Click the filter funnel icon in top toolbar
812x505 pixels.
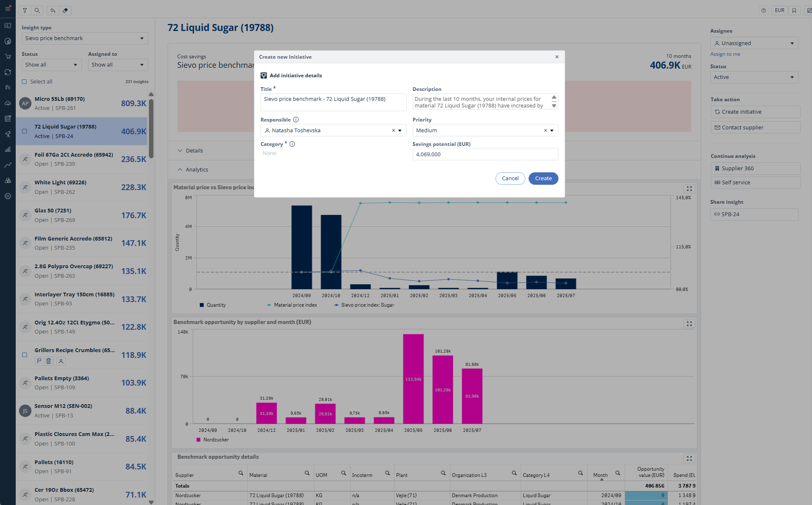pos(25,10)
